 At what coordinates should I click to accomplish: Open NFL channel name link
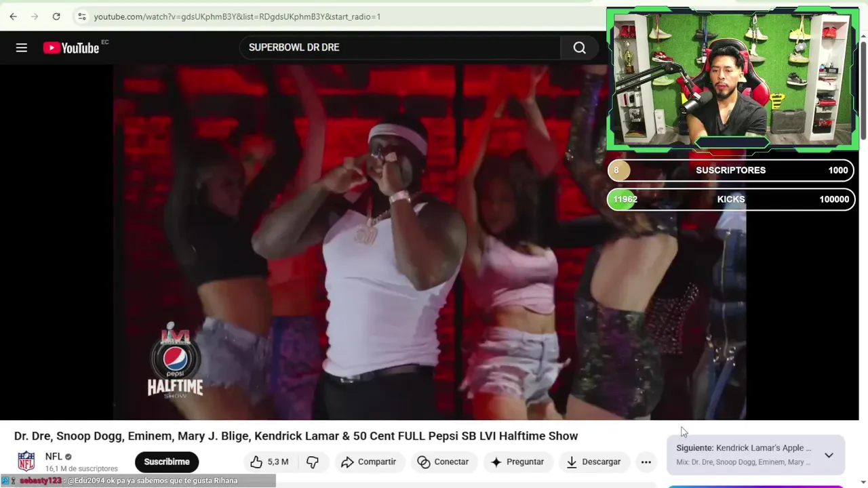pyautogui.click(x=54, y=457)
